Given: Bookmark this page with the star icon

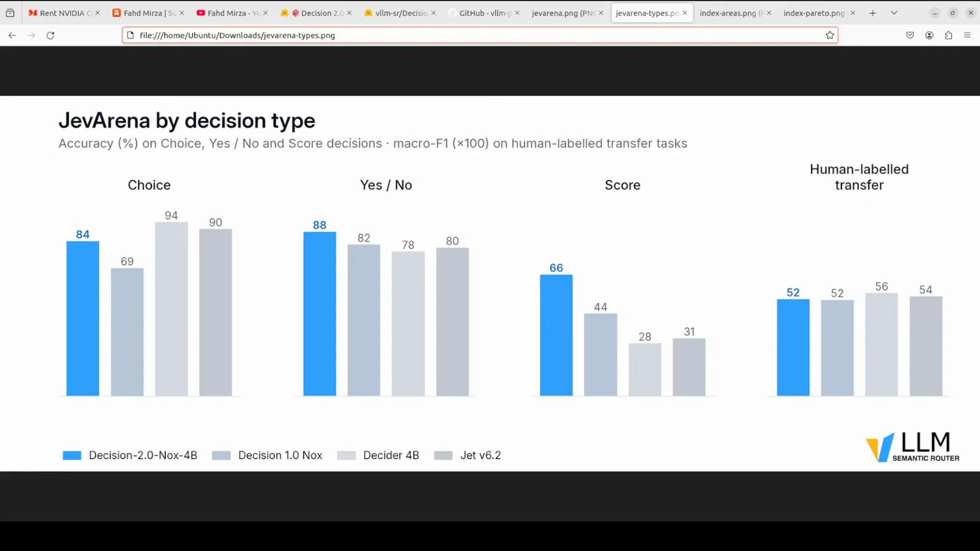Looking at the screenshot, I should (x=830, y=36).
